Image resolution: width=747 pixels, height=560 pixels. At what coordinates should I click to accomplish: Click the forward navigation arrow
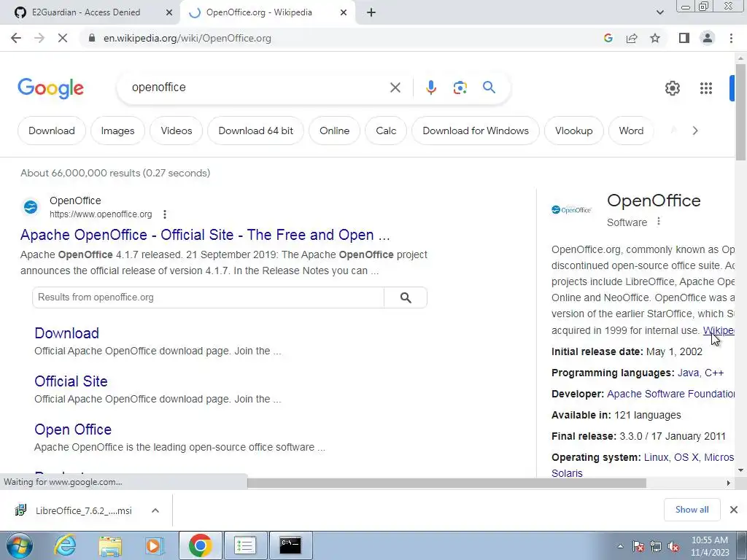pyautogui.click(x=39, y=38)
